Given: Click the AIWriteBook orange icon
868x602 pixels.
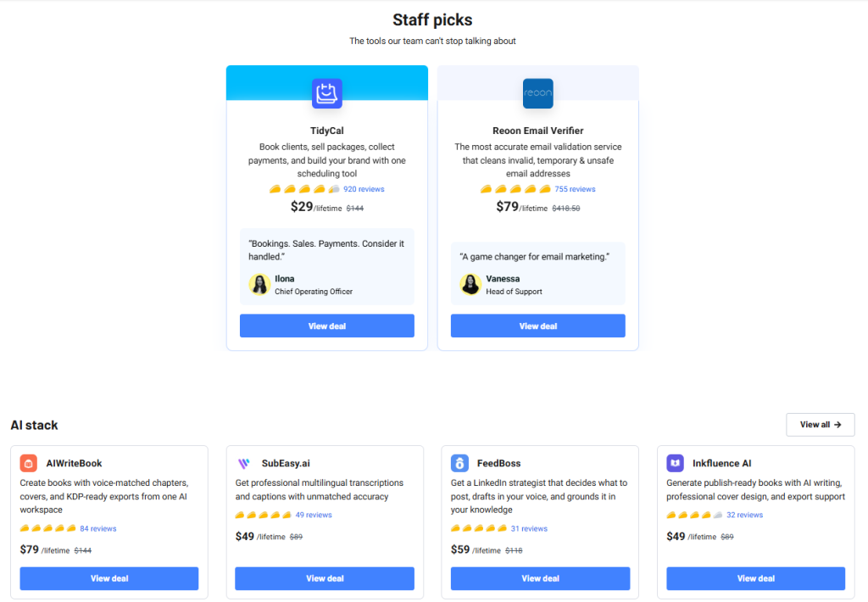Looking at the screenshot, I should (28, 463).
